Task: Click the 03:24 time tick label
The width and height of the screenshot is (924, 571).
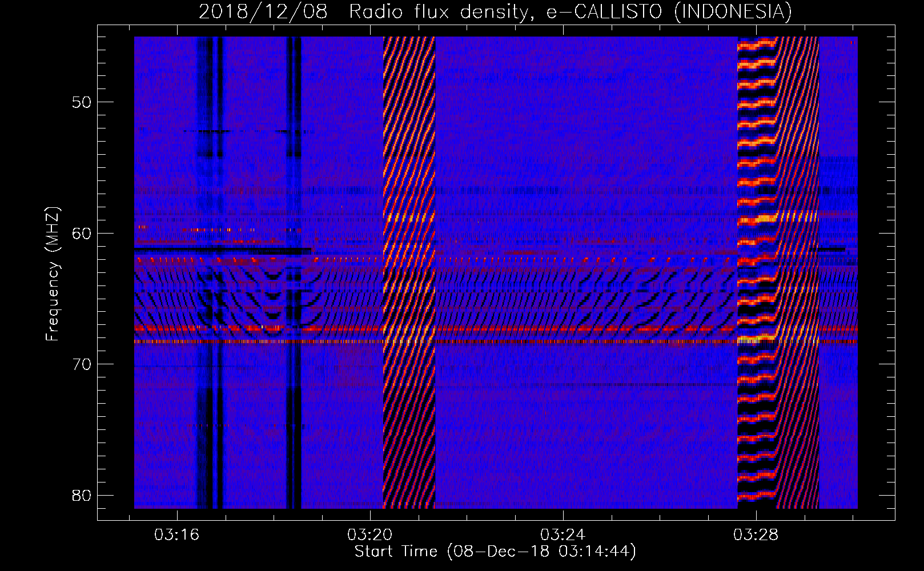Action: pos(563,535)
